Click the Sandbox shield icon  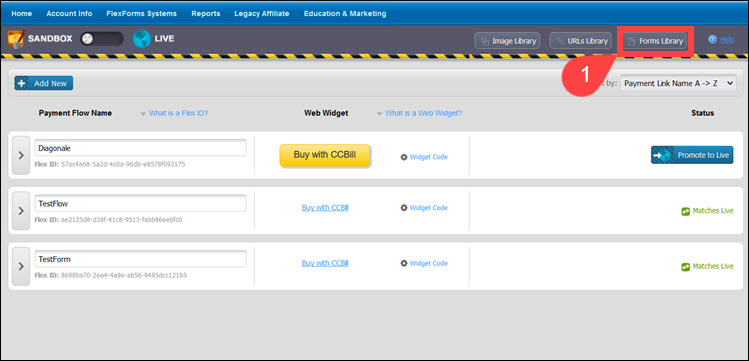(x=16, y=39)
